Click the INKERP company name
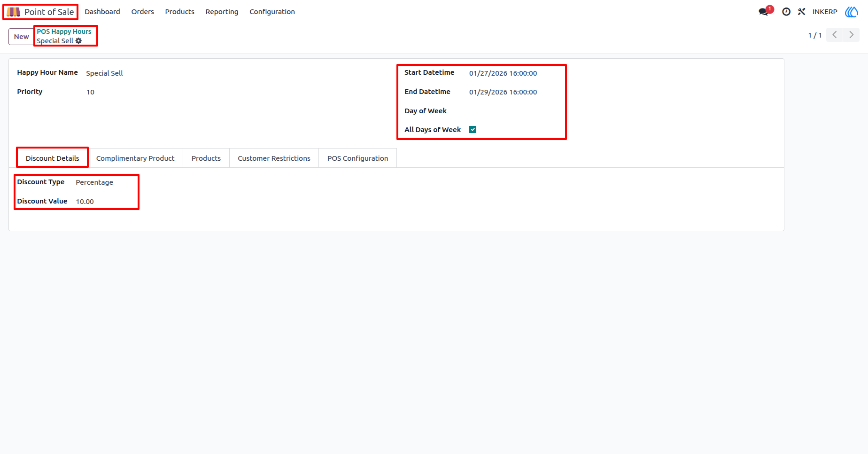Screen dimensions: 868x454 [x=825, y=12]
